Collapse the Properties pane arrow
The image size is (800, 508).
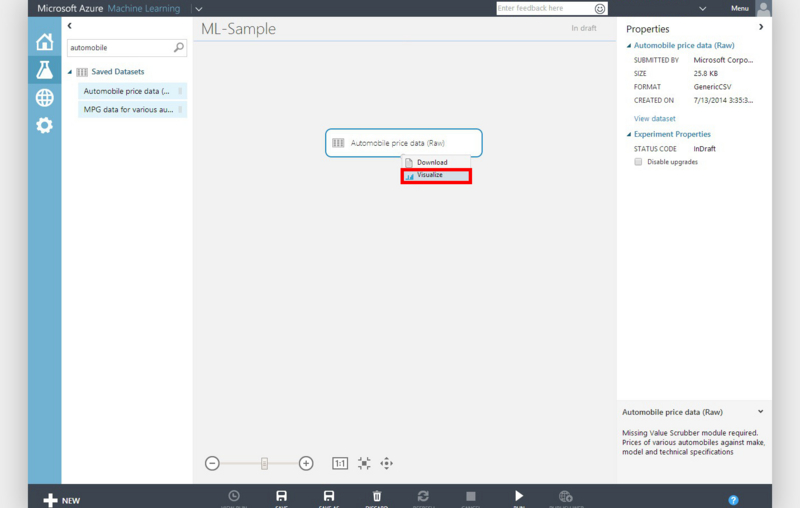[761, 27]
